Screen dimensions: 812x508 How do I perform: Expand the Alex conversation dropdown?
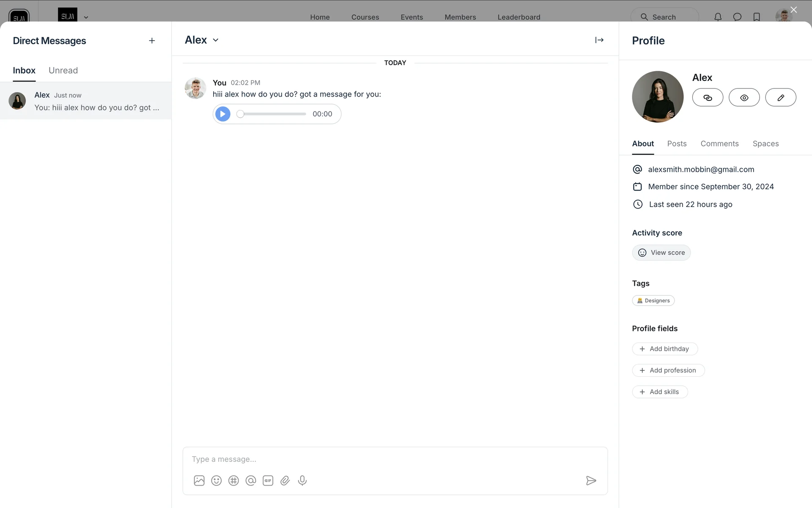(215, 40)
